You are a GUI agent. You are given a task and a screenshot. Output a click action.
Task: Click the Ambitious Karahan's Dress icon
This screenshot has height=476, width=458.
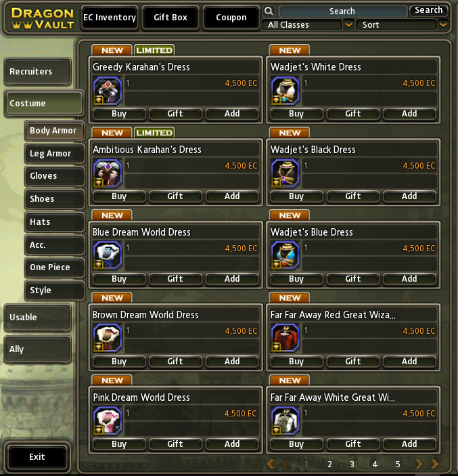coord(108,173)
